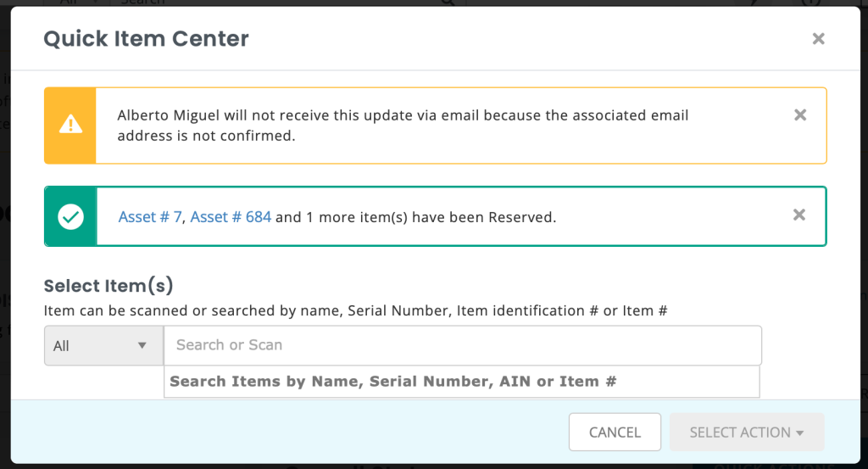Click the caret on SELECT ACTION
The height and width of the screenshot is (469, 868).
(x=800, y=433)
